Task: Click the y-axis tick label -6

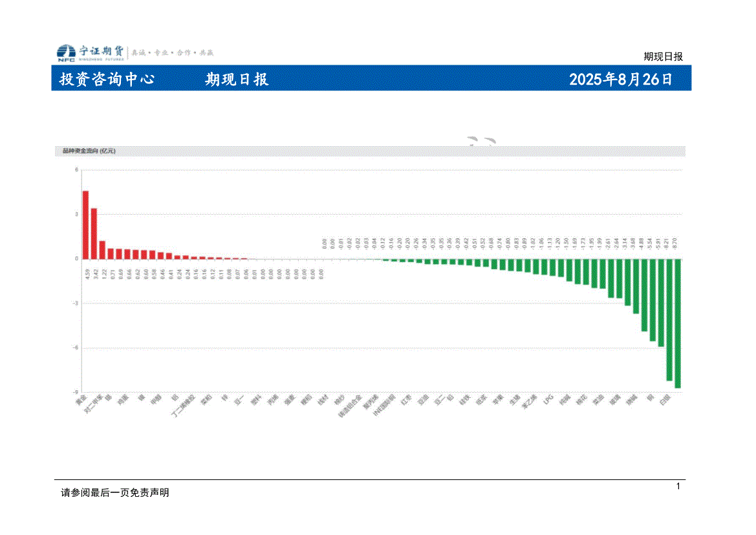Action: pyautogui.click(x=76, y=348)
